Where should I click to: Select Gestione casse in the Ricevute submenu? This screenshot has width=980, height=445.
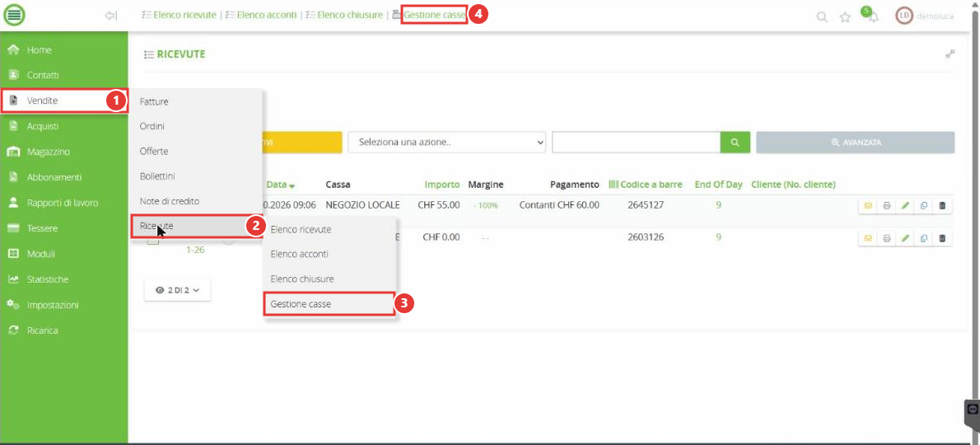coord(329,304)
